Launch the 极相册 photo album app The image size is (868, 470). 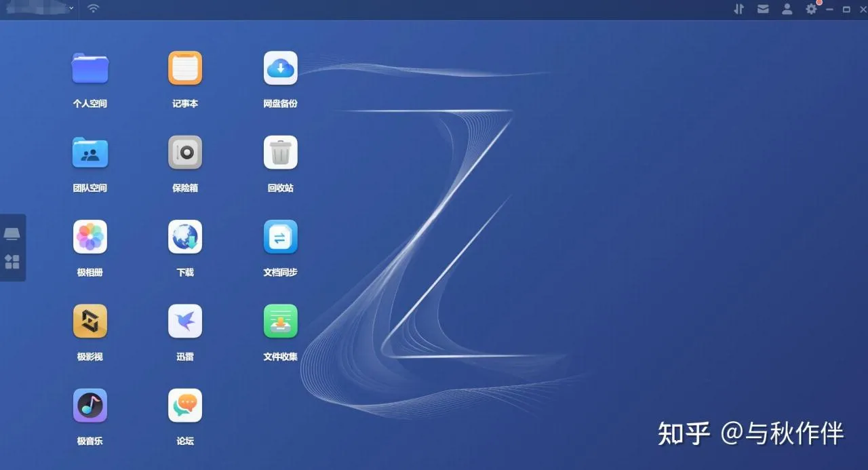(x=90, y=237)
